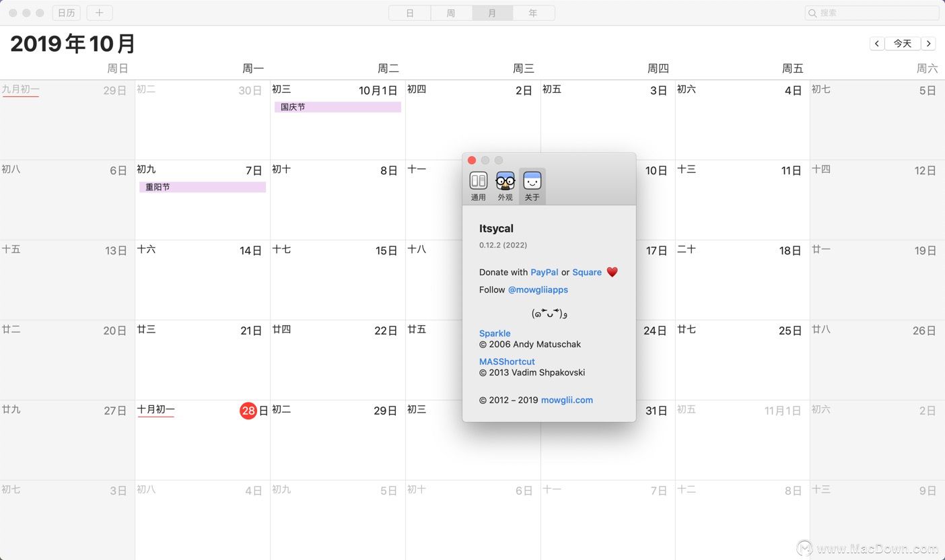945x560 pixels.
Task: Select the 11月1日 date label
Action: point(783,411)
